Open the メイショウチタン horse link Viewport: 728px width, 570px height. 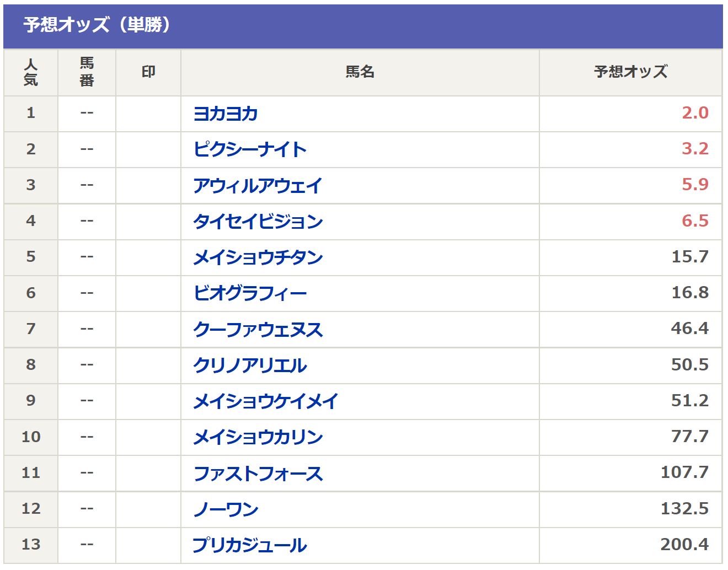pos(258,257)
